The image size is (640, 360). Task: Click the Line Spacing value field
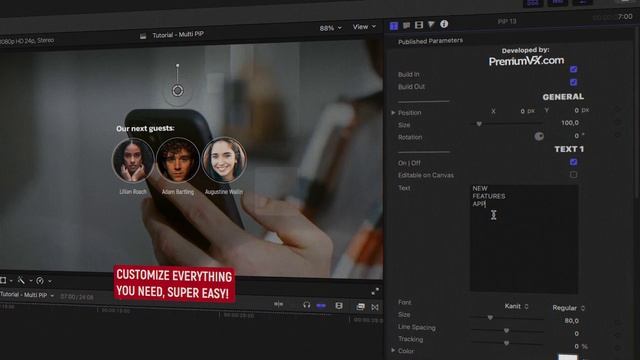tap(576, 333)
